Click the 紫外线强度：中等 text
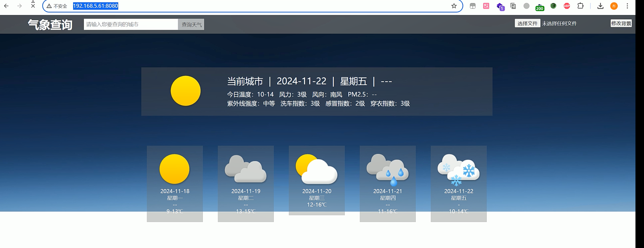644x248 pixels. click(251, 104)
